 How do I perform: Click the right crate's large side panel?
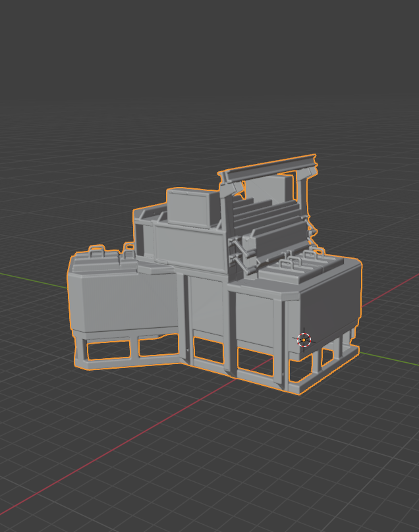329,303
